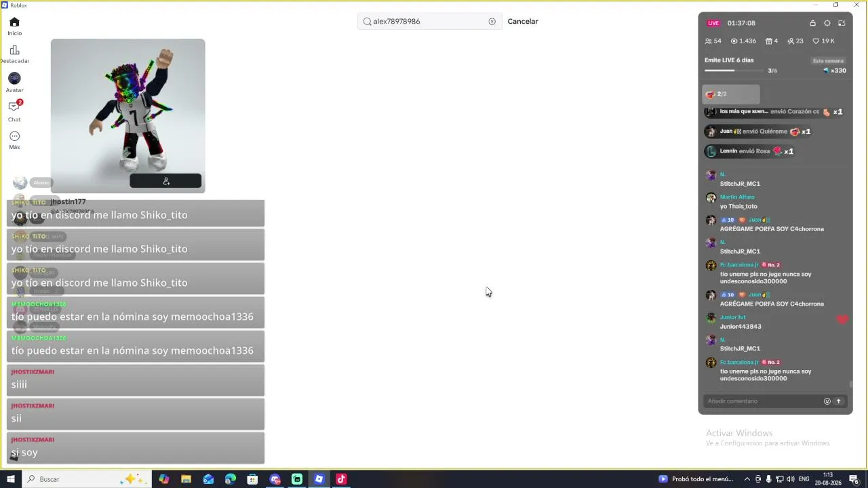The image size is (868, 488).
Task: Open the LIVE panel settings icon
Action: (827, 23)
